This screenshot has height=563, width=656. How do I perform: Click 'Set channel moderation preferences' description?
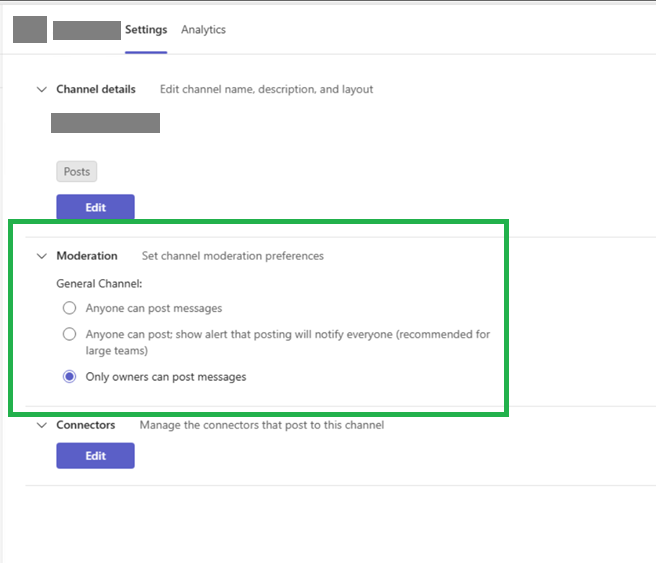(x=233, y=256)
